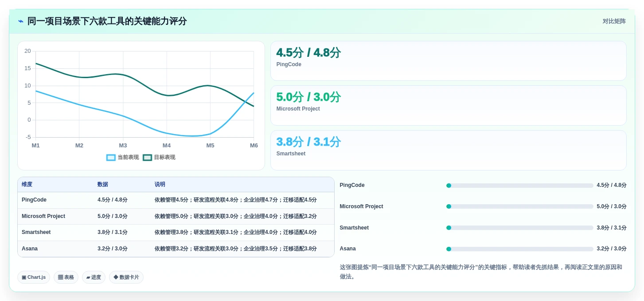Click the description starting 依赖管理3.8分

click(236, 232)
